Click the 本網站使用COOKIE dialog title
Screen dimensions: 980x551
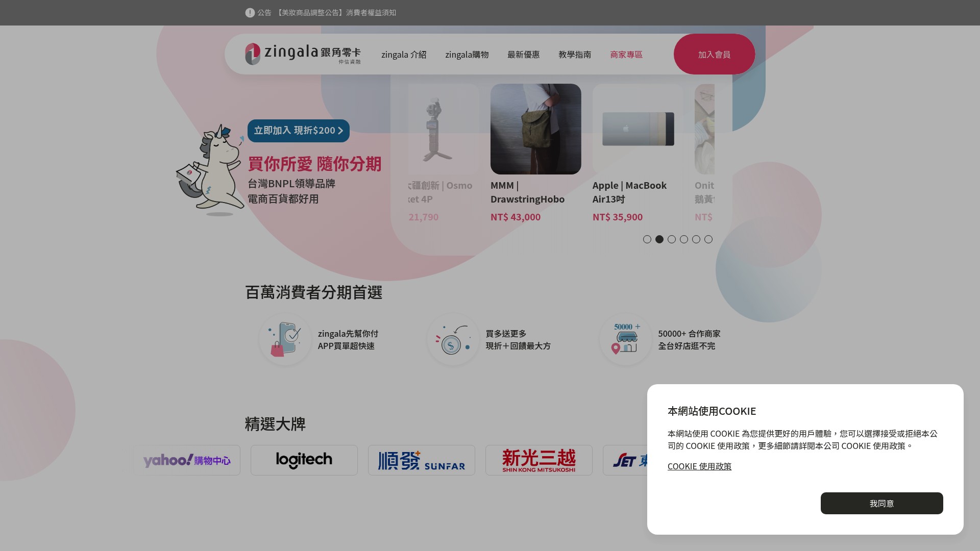[x=712, y=411]
